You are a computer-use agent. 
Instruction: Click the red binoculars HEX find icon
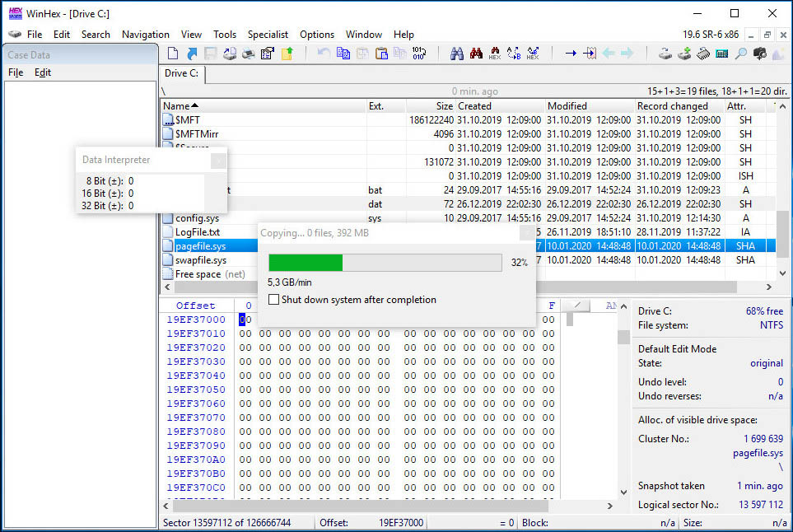(x=495, y=53)
